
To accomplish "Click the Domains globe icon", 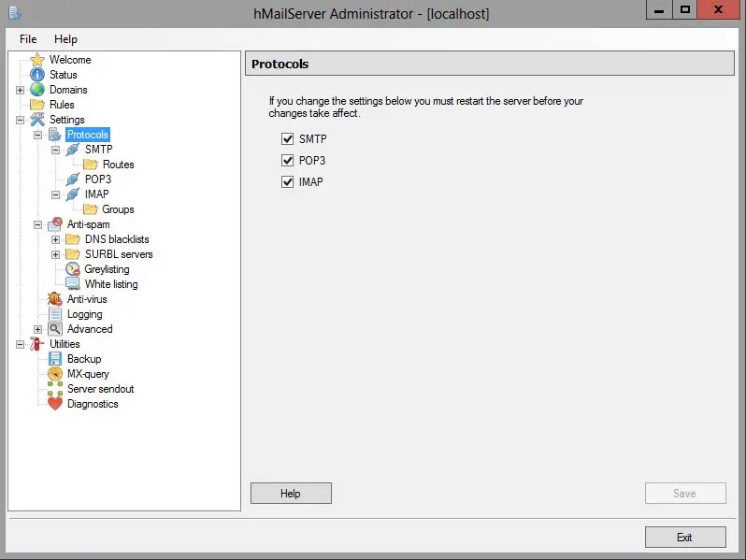I will click(37, 90).
